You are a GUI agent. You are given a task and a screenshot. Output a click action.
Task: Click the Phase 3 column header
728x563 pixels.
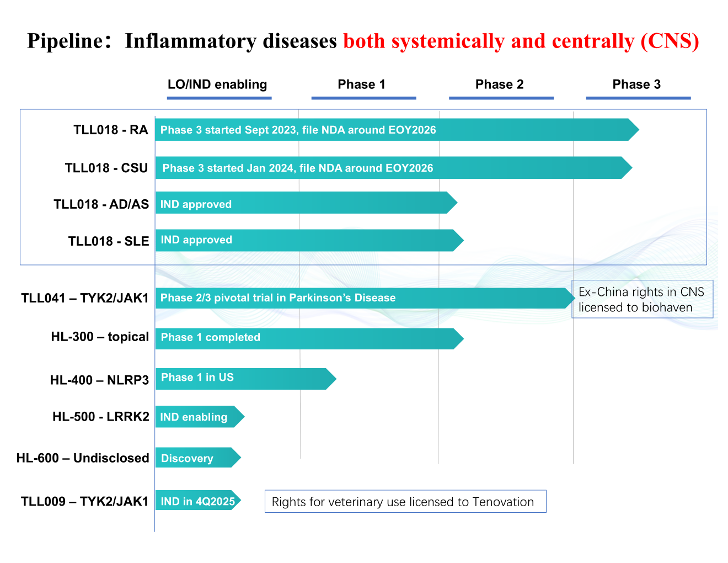[x=636, y=84]
